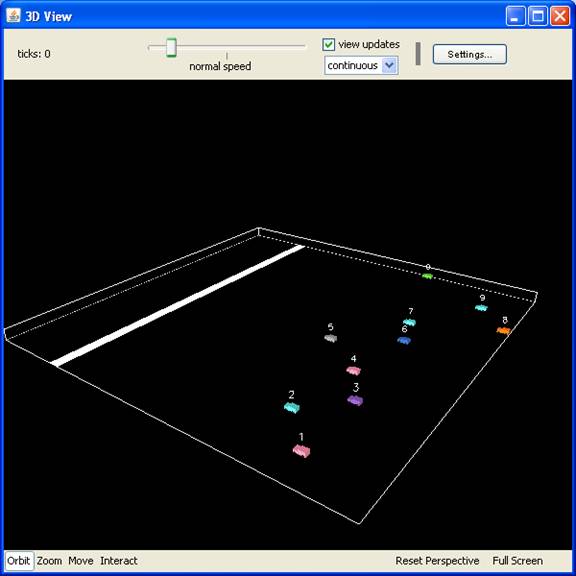576x576 pixels.
Task: Click the orange car labeled 8
Action: point(504,331)
